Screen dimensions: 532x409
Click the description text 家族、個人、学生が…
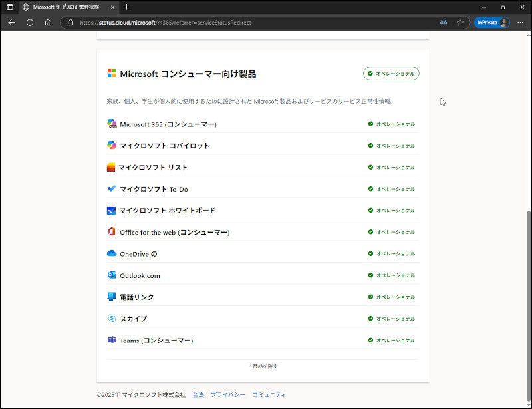[x=250, y=101]
